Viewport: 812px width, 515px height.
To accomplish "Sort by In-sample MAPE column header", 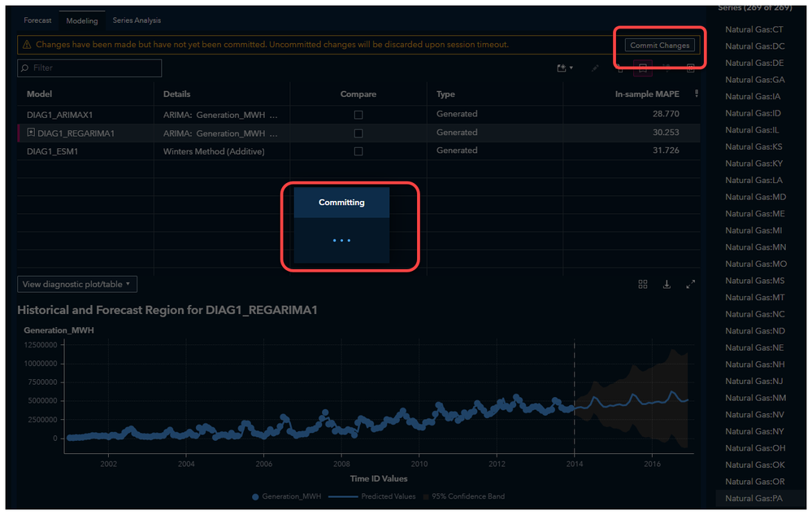I will click(x=647, y=94).
